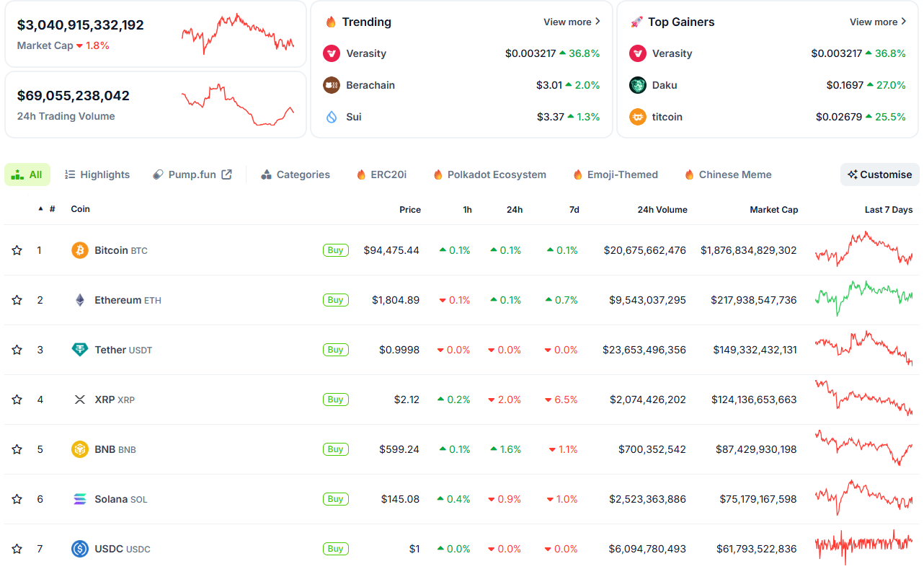The image size is (924, 569).
Task: Switch to the Highlights tab
Action: coord(97,175)
